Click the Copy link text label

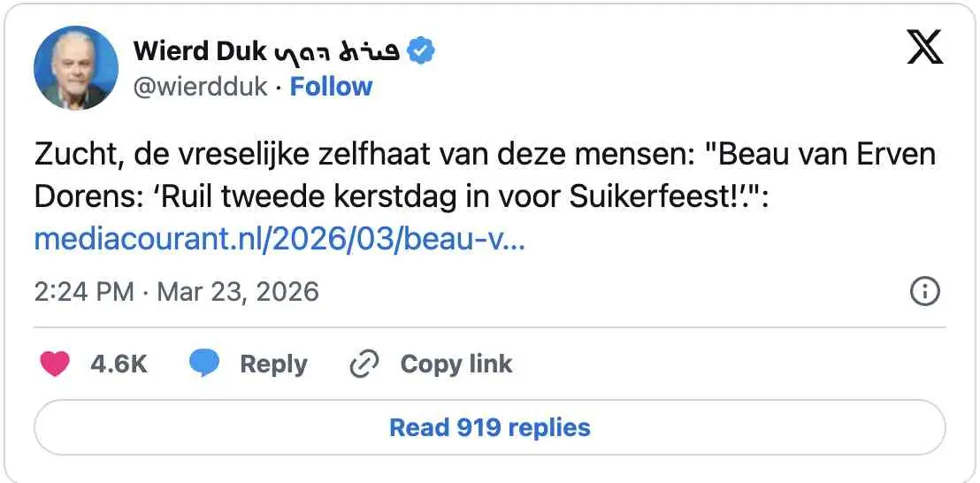(456, 364)
